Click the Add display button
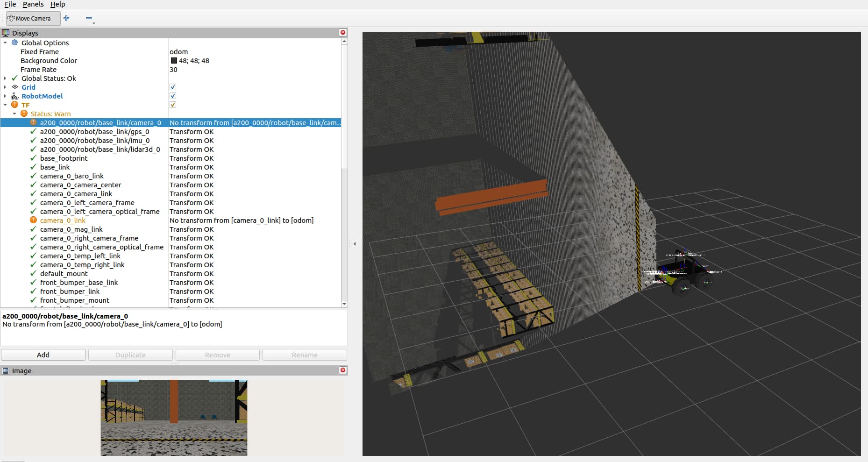The image size is (868, 462). pyautogui.click(x=43, y=355)
